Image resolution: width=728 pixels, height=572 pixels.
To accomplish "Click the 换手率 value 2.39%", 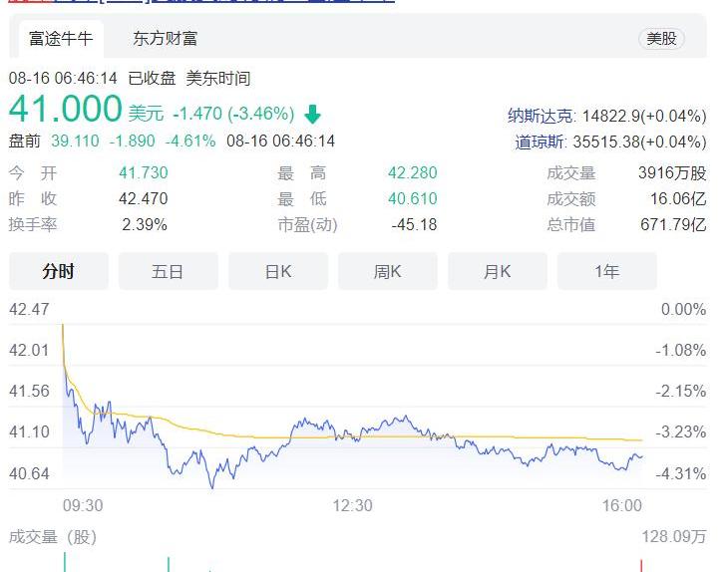I will 145,224.
